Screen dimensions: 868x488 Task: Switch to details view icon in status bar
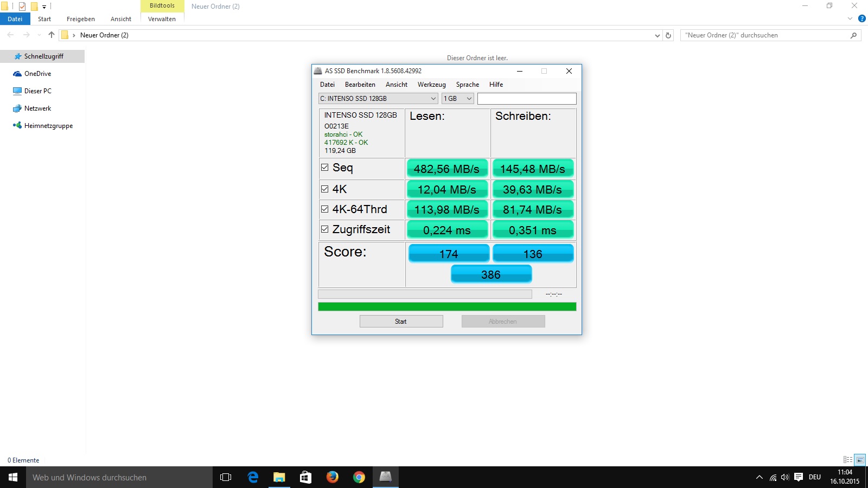[x=848, y=460]
